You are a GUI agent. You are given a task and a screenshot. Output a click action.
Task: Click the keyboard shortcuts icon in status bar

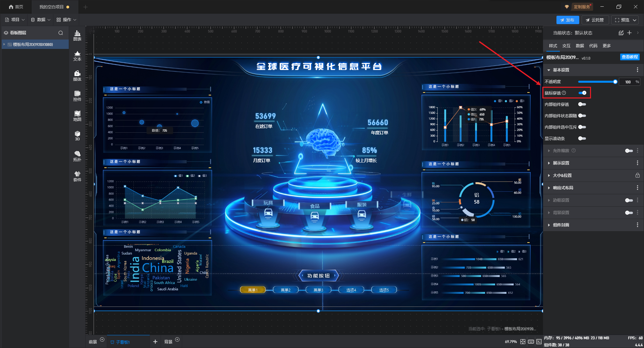click(x=531, y=342)
